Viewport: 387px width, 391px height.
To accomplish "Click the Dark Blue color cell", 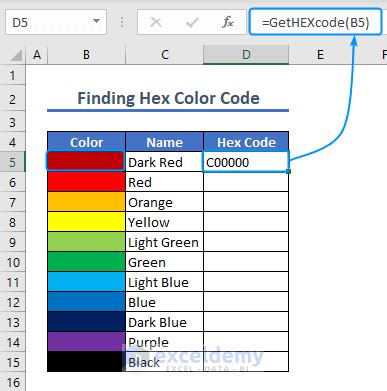I will pyautogui.click(x=86, y=322).
